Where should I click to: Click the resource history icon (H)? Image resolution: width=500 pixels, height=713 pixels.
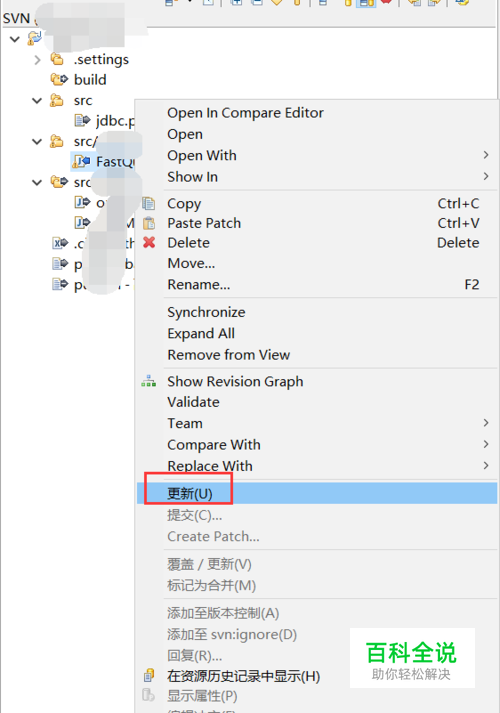point(149,676)
